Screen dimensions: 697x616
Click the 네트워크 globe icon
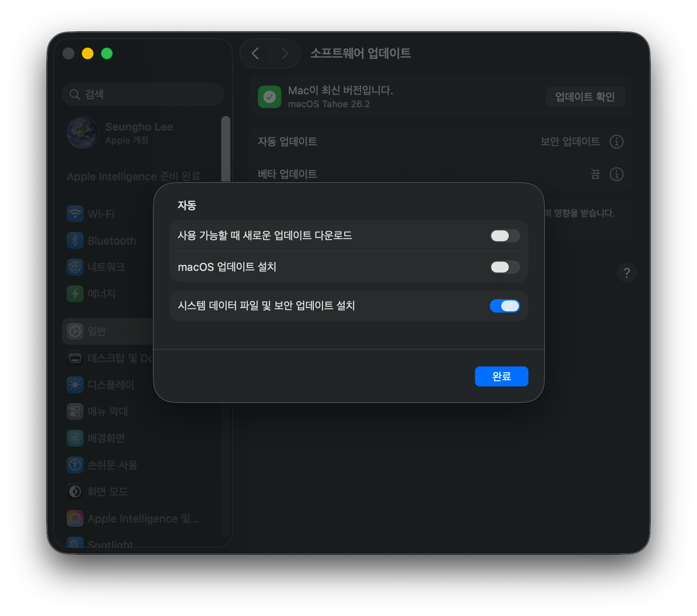point(75,267)
